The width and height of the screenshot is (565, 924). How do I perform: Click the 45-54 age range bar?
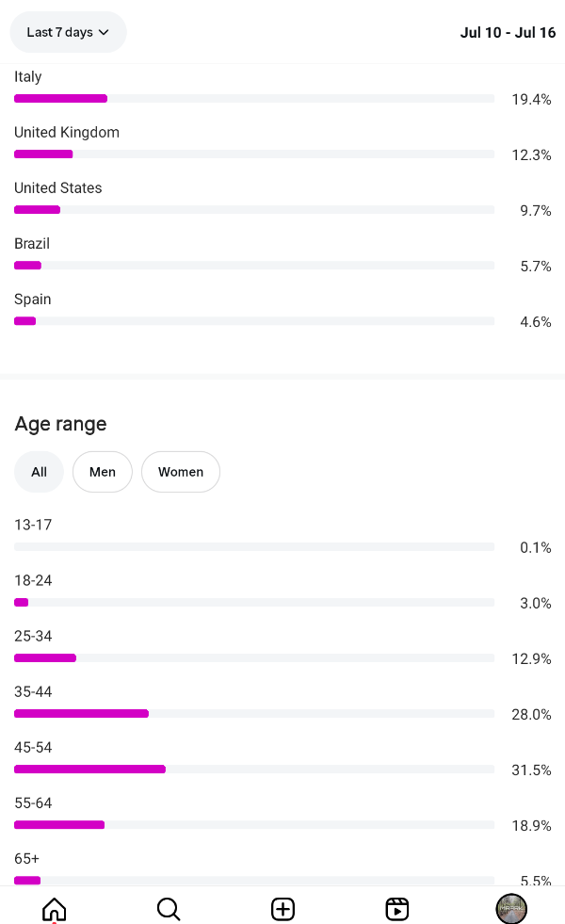coord(254,769)
